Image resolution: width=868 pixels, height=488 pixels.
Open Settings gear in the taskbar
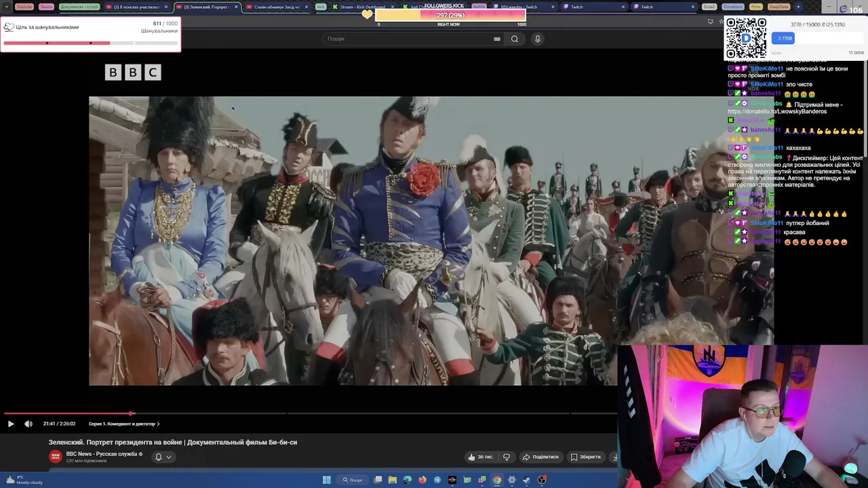click(x=512, y=480)
